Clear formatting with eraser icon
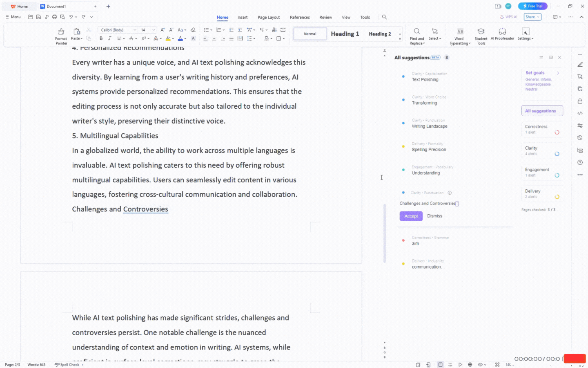The width and height of the screenshot is (588, 368). click(193, 30)
